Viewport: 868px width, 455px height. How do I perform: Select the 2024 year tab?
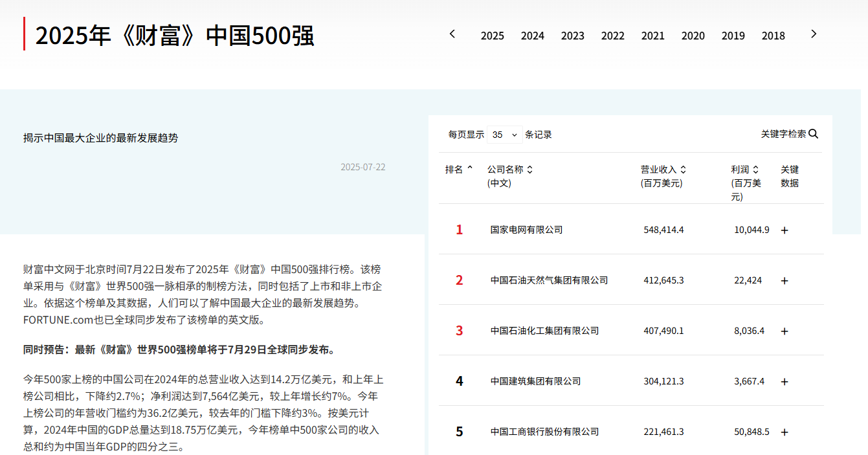point(533,36)
